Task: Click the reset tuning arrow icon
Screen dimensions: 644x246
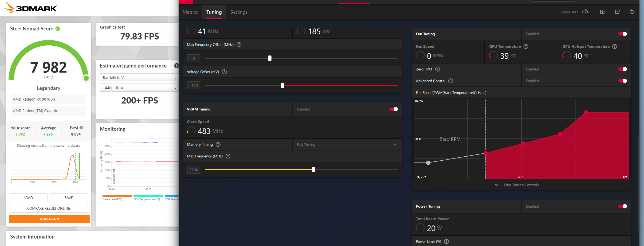Action: pyautogui.click(x=632, y=12)
